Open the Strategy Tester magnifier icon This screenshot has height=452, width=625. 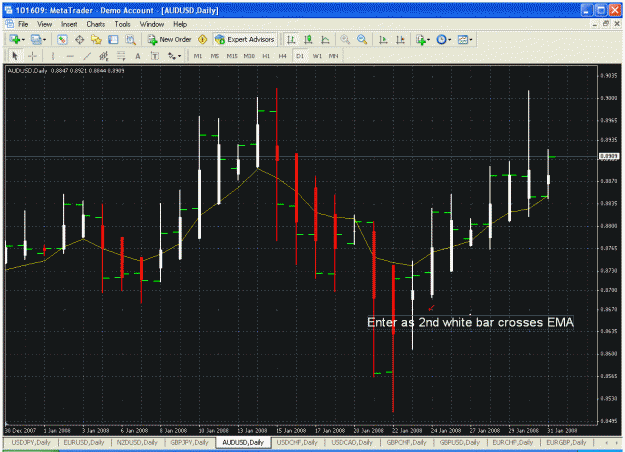click(x=130, y=39)
